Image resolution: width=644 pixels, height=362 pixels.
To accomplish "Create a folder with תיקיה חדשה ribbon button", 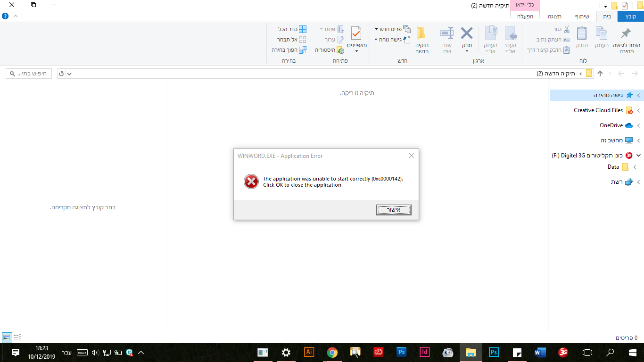I will coord(421,40).
